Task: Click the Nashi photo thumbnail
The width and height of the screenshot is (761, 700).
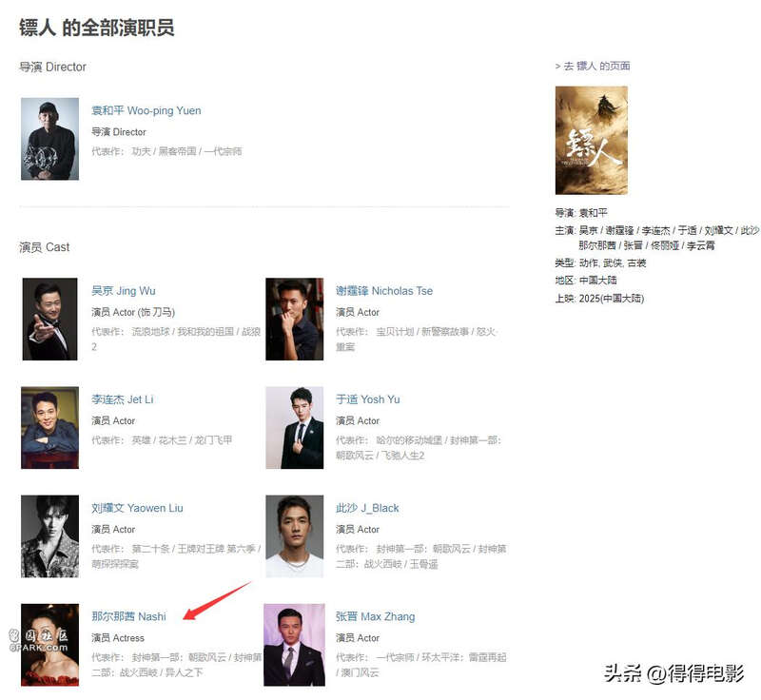Action: pos(50,645)
